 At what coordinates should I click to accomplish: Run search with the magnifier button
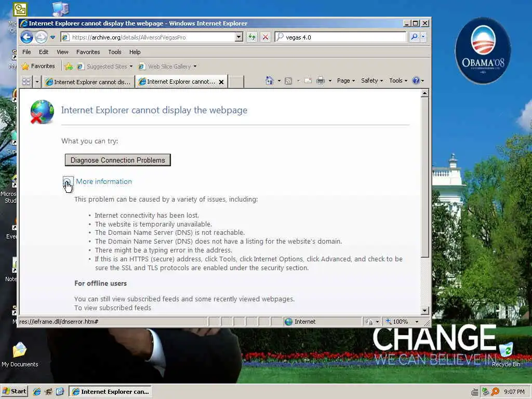click(x=414, y=37)
